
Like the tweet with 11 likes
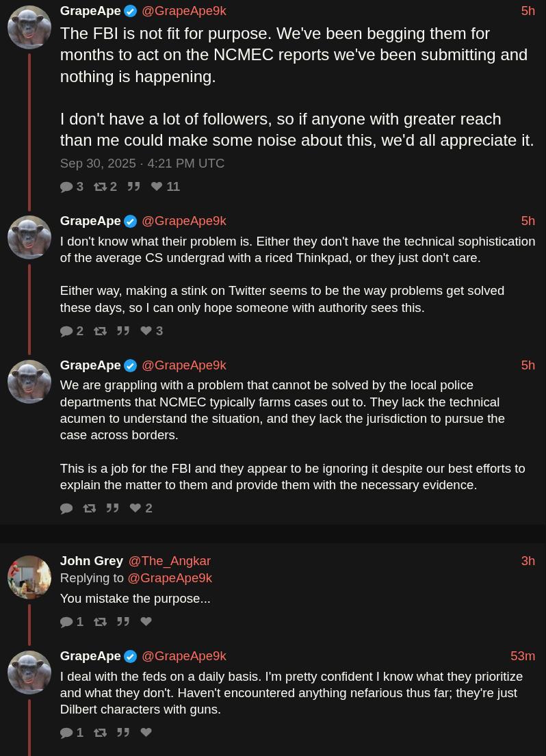tap(157, 187)
